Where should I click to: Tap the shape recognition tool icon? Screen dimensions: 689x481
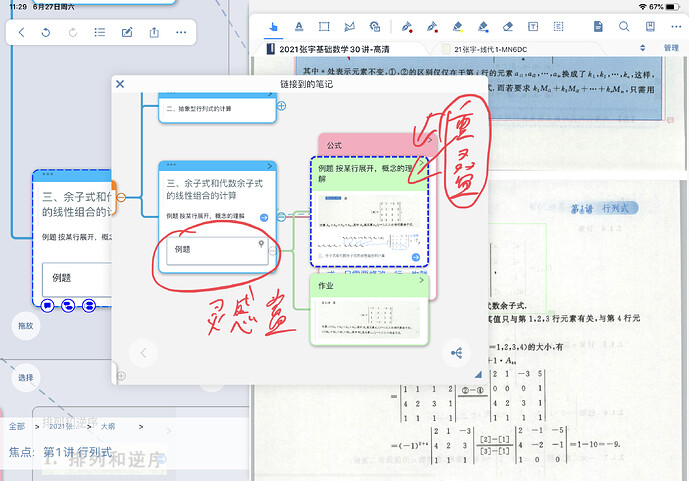click(x=375, y=27)
